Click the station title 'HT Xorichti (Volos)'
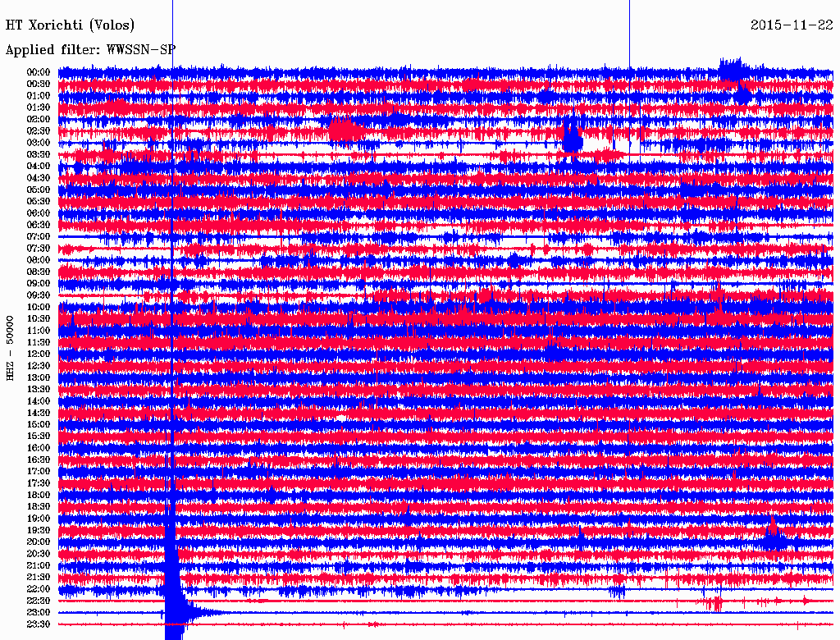This screenshot has width=840, height=640. tap(71, 25)
